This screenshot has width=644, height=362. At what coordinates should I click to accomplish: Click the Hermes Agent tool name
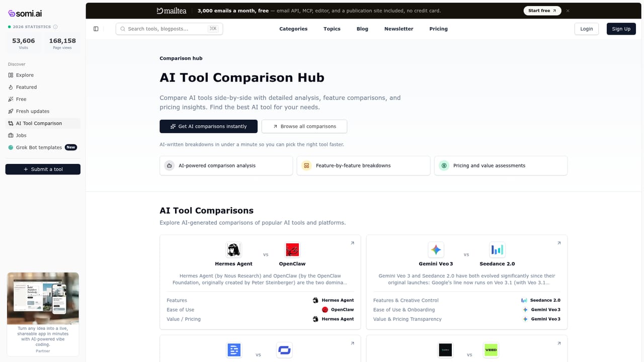pyautogui.click(x=233, y=264)
